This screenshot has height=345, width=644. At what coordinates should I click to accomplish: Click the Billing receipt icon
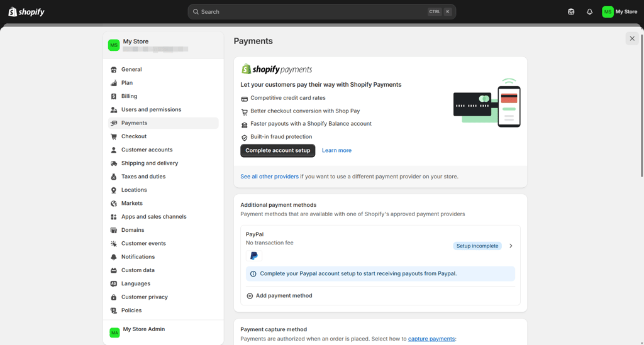(x=114, y=96)
